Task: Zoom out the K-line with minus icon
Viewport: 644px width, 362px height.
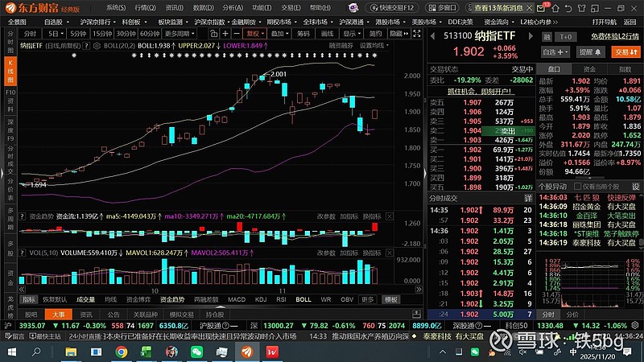Action: (236, 34)
